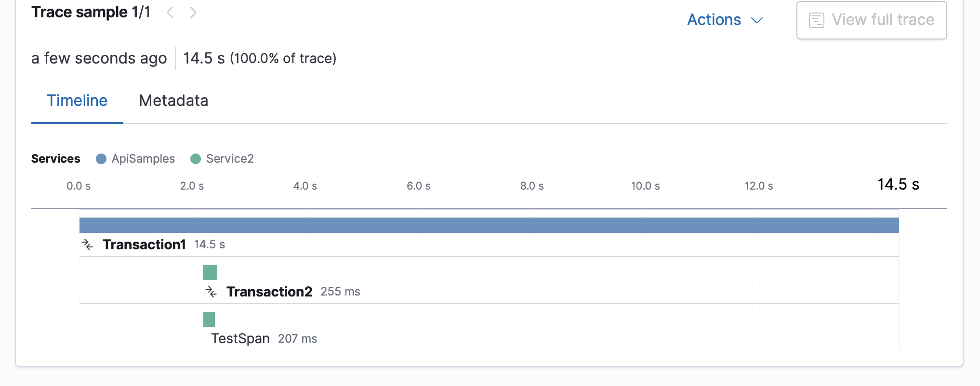Click the document icon inside View full trace

click(x=816, y=20)
